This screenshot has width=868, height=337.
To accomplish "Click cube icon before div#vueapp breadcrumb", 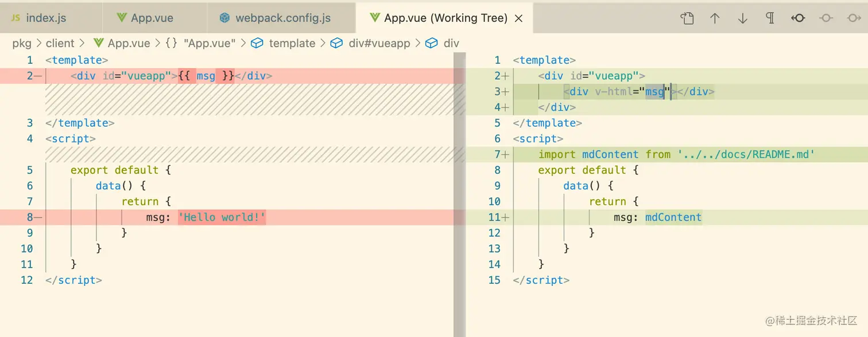I will (x=337, y=43).
